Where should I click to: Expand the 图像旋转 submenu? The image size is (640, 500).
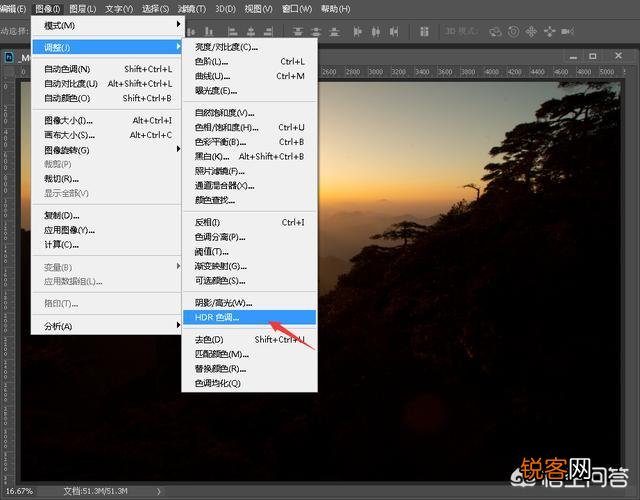click(67, 150)
